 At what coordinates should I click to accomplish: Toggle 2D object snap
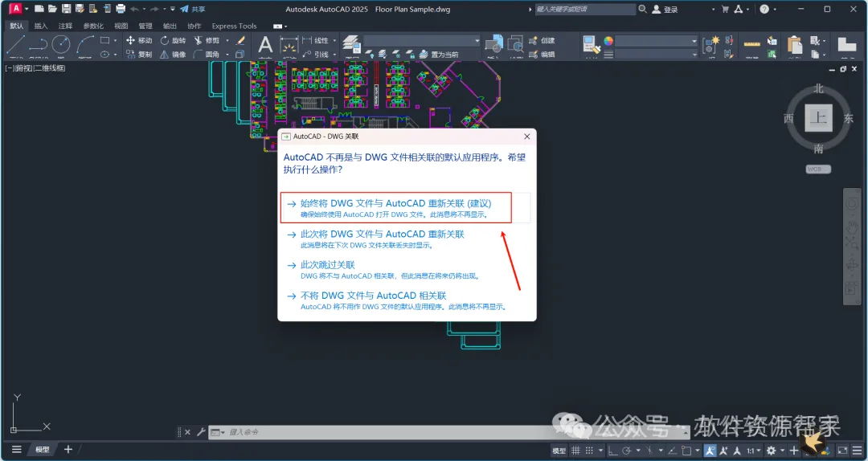coord(686,451)
